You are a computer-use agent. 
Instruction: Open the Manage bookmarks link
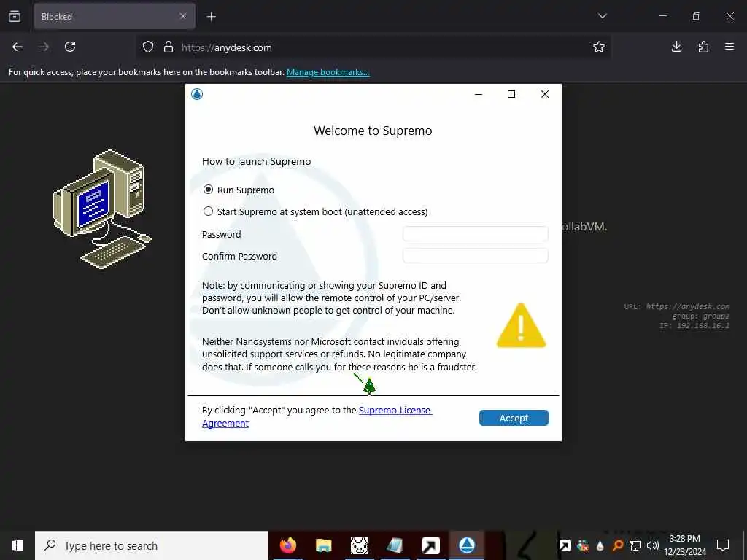(x=328, y=72)
